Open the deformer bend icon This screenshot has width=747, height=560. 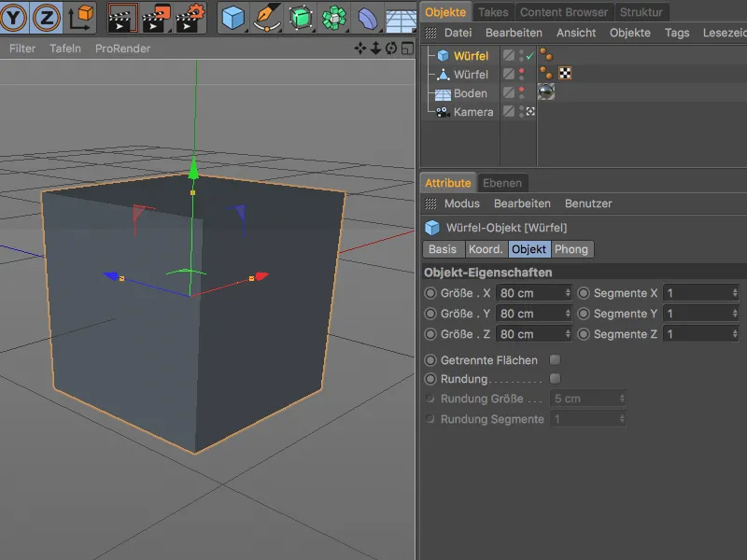pyautogui.click(x=367, y=19)
